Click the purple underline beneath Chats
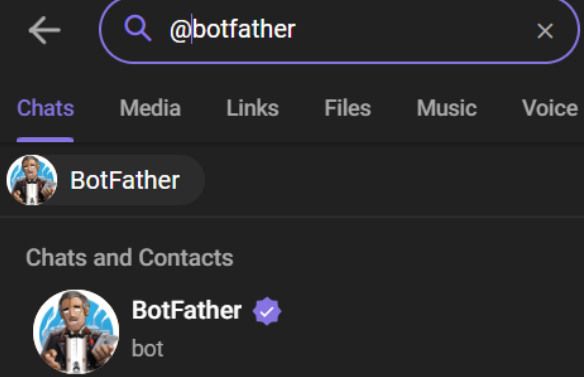The image size is (584, 377). click(45, 140)
